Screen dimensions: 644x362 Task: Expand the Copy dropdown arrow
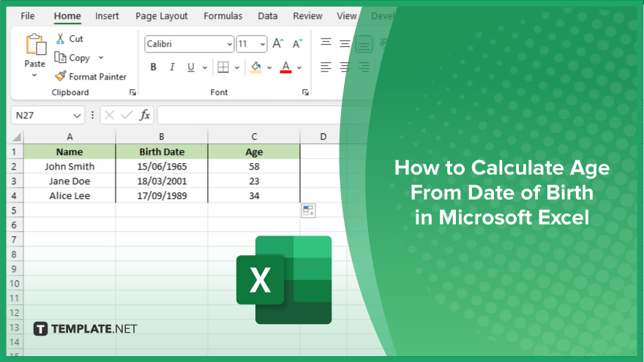tap(101, 58)
